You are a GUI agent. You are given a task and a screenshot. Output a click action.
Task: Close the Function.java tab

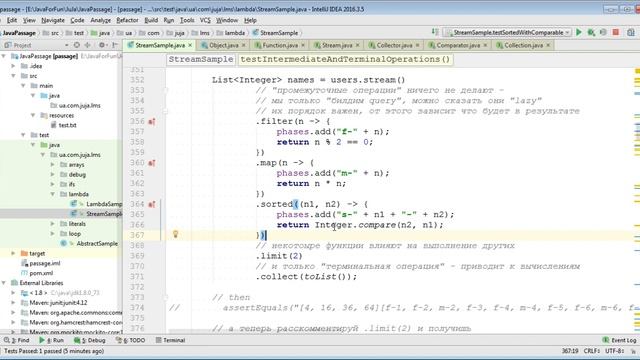click(x=303, y=45)
